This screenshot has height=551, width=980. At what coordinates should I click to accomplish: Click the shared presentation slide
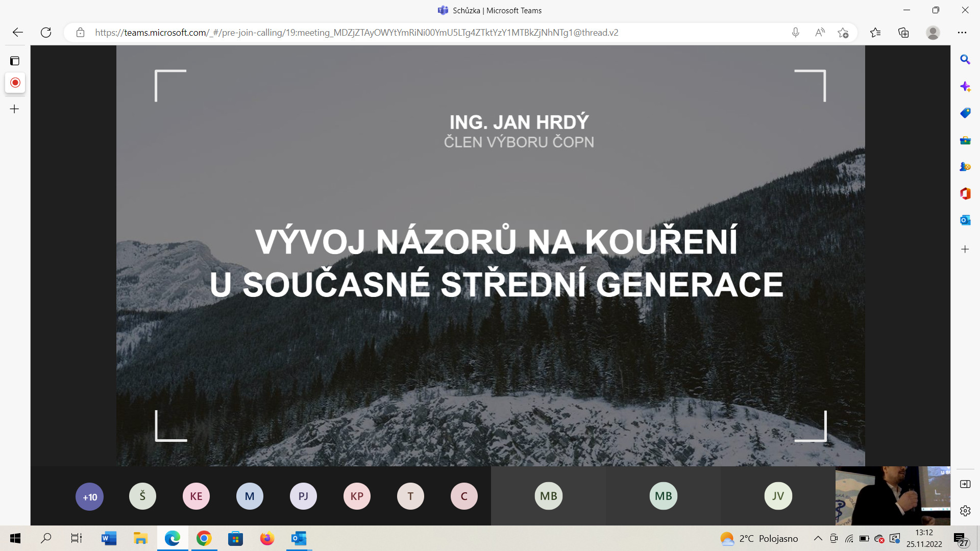(x=491, y=256)
